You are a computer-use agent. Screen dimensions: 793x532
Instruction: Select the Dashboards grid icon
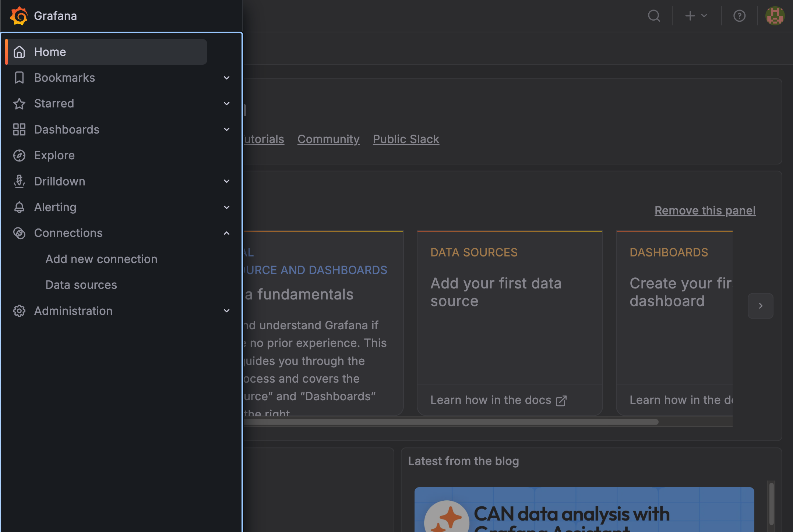pos(20,129)
